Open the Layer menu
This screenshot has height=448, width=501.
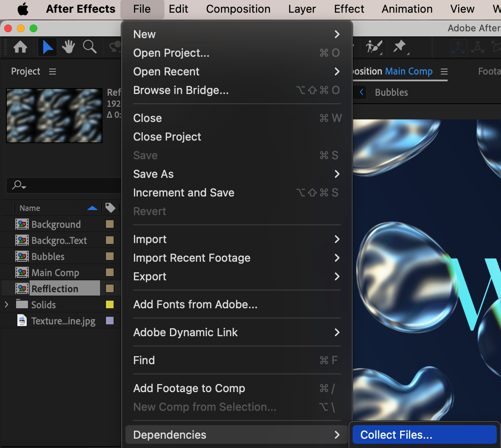pos(302,9)
